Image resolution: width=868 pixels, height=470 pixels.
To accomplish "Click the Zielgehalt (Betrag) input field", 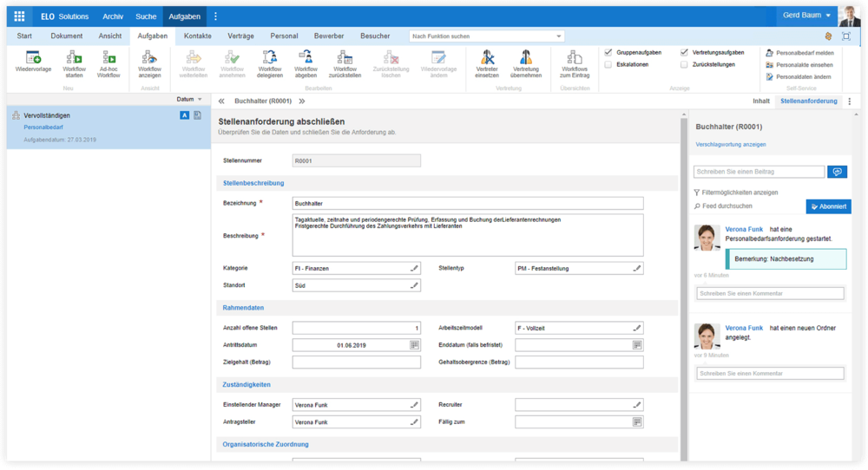I will [x=356, y=362].
